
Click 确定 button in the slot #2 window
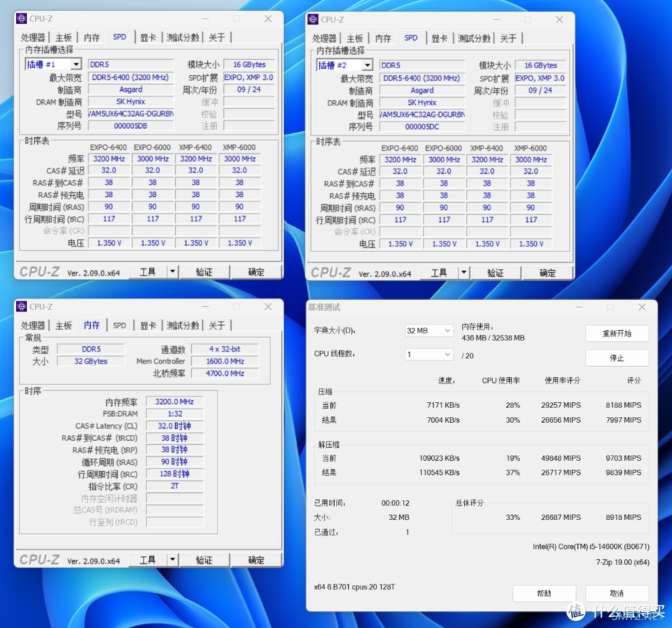click(548, 272)
